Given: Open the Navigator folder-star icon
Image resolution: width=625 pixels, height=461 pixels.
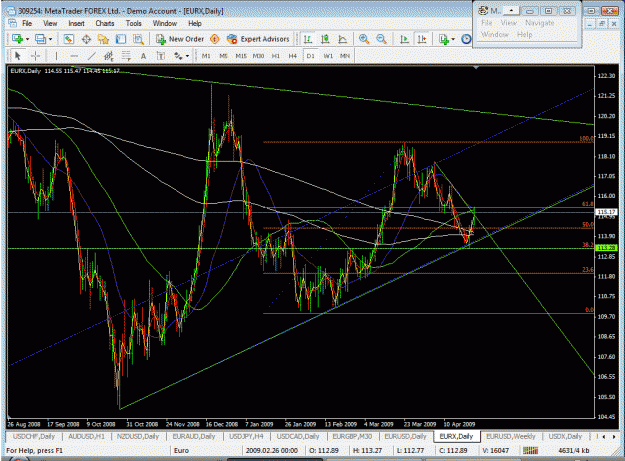Looking at the screenshot, I should click(x=103, y=39).
